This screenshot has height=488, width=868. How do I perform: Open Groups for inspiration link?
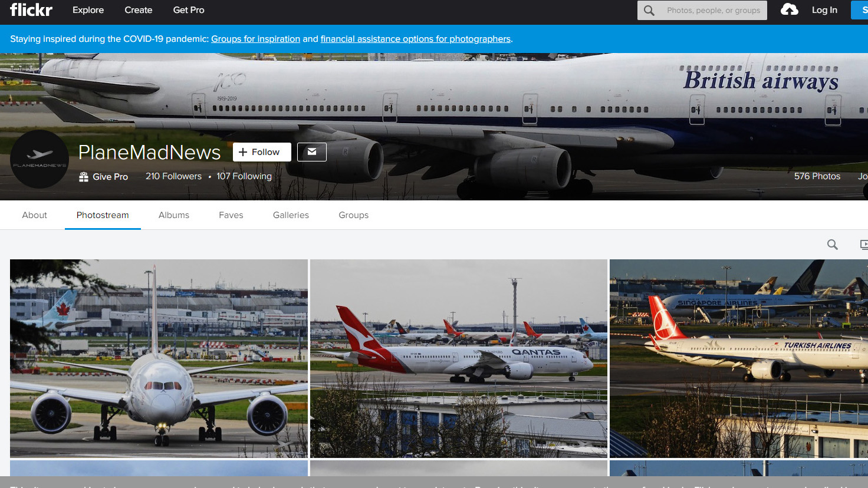256,39
